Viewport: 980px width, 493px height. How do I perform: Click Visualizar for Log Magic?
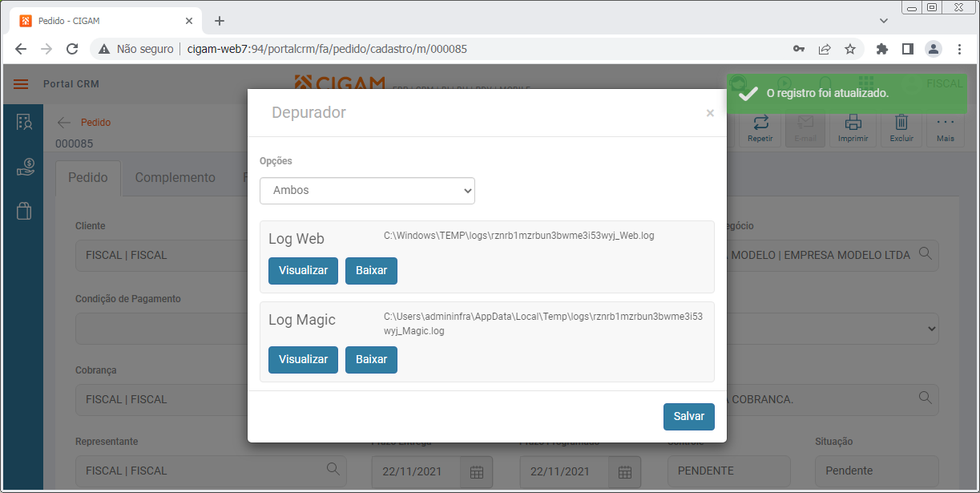[x=303, y=360]
